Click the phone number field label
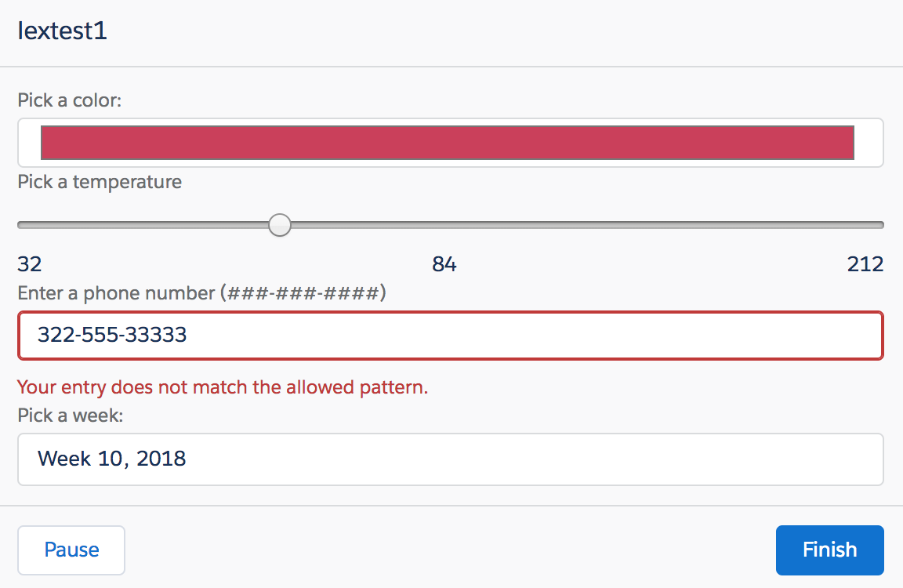Image resolution: width=903 pixels, height=588 pixels. pos(201,293)
